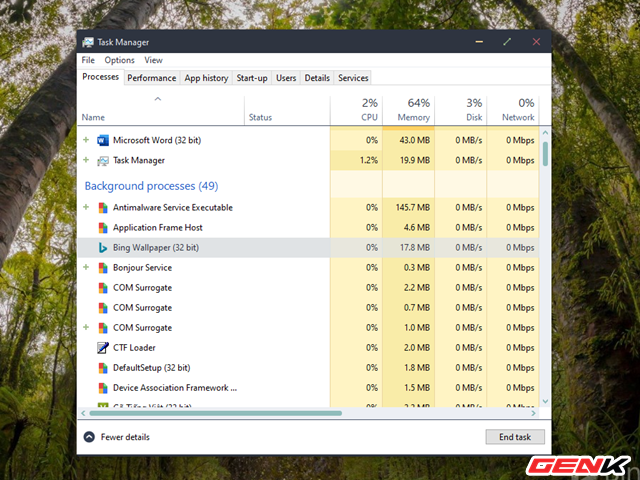Click the 145.7 MB memory value
Viewport: 640px width, 480px height.
point(413,208)
